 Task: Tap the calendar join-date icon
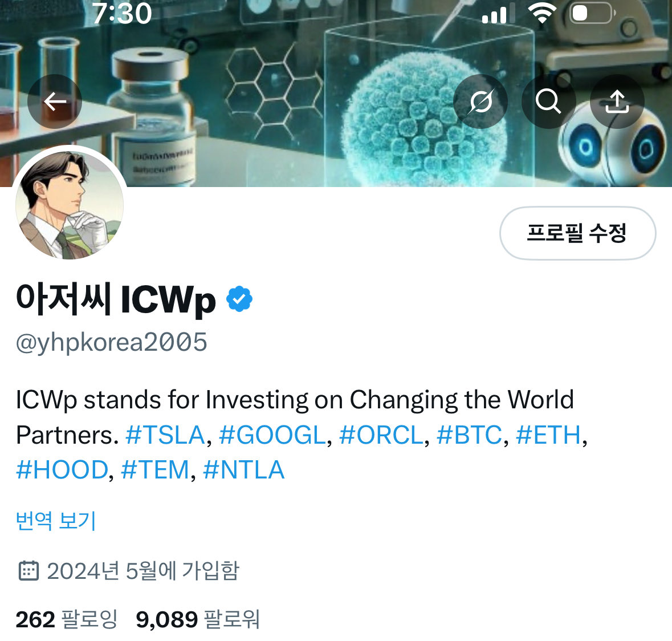pyautogui.click(x=28, y=571)
